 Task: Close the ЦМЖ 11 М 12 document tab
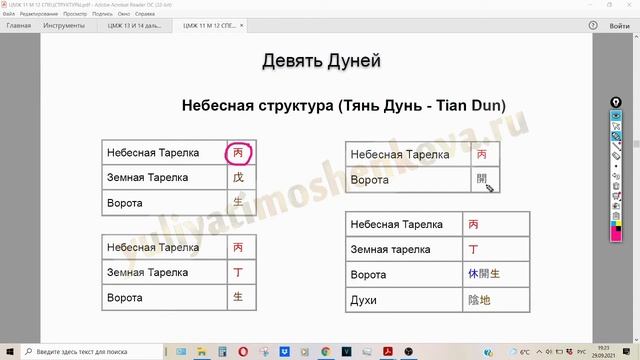tap(242, 25)
